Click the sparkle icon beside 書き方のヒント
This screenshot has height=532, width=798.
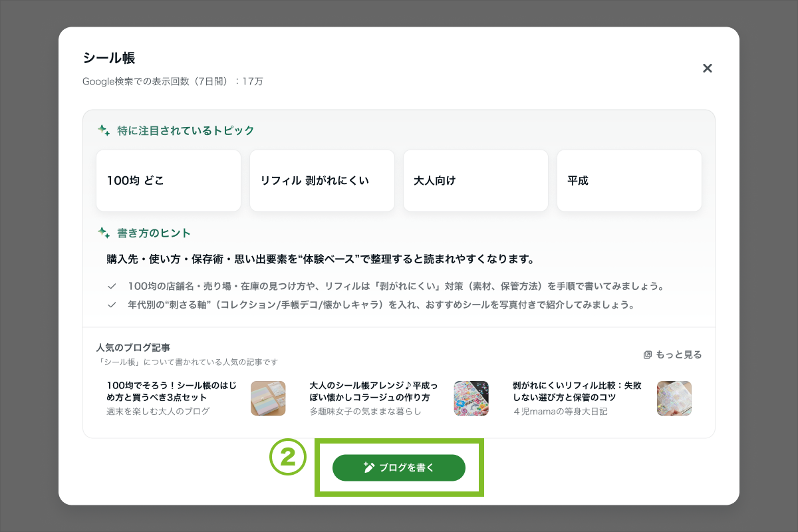(104, 233)
